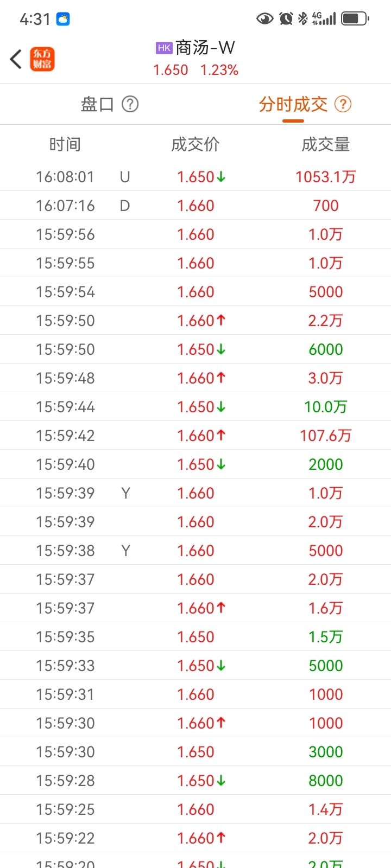Tap the battery indicator icon
391x868 pixels.
pyautogui.click(x=355, y=19)
